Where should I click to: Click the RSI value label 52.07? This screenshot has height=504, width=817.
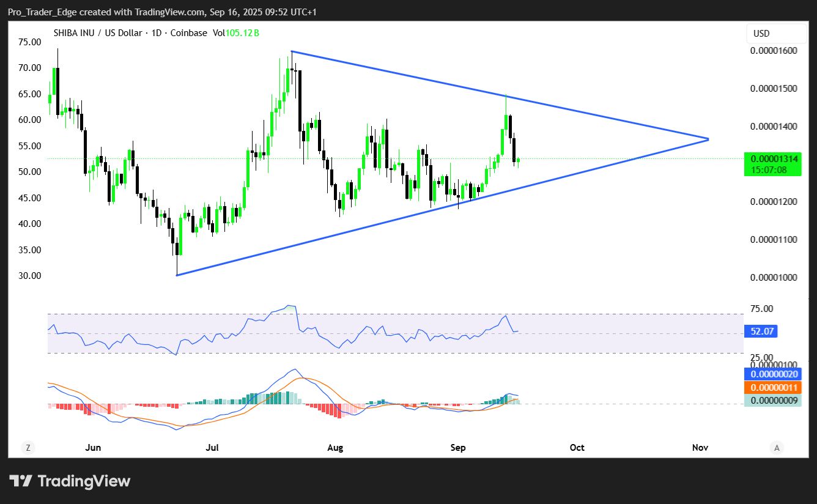click(760, 332)
